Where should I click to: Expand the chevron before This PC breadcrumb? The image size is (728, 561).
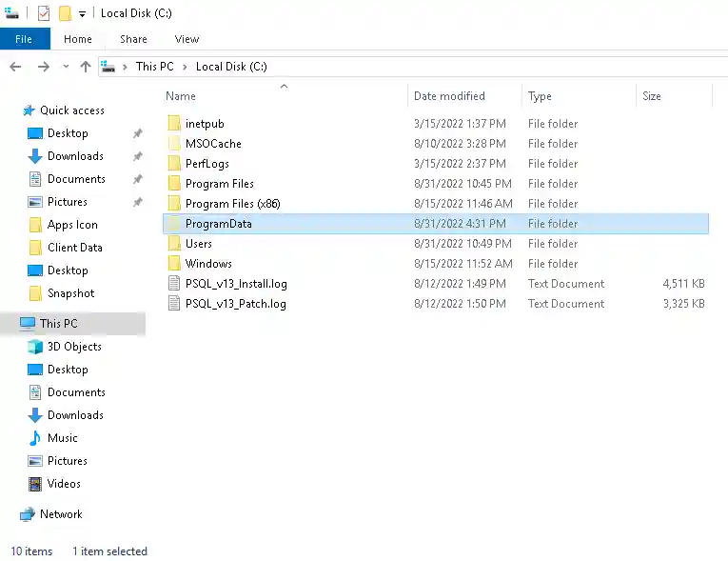pos(125,67)
